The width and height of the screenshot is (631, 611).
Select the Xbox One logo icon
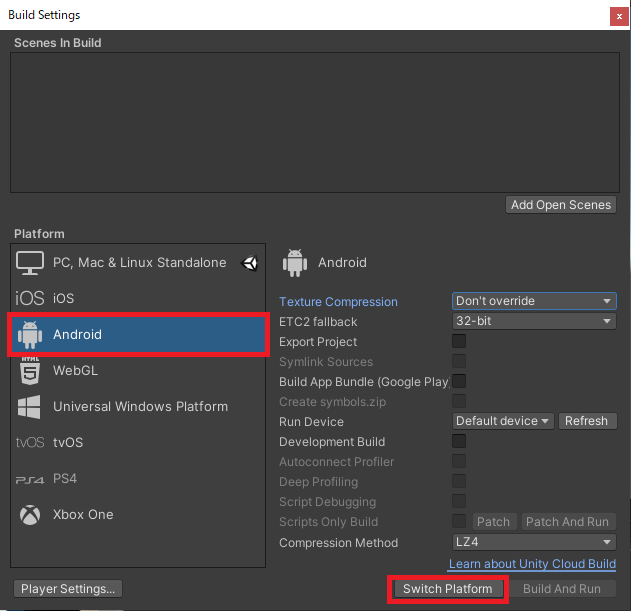[30, 515]
